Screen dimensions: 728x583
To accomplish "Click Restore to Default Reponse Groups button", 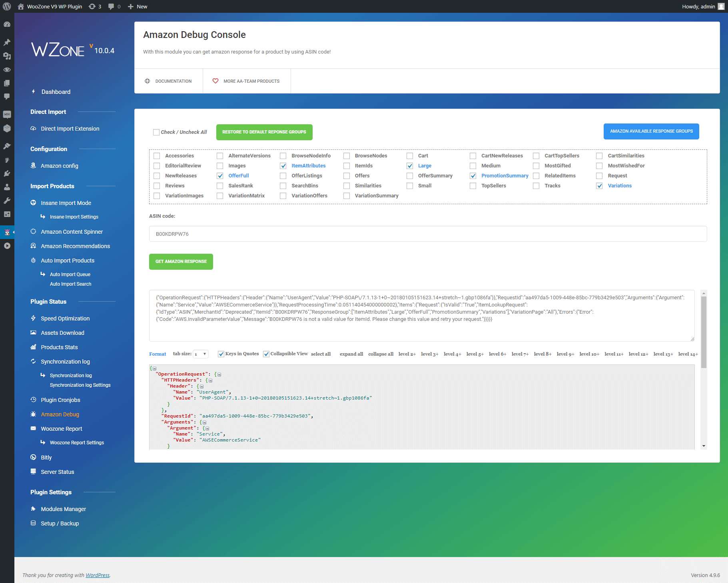I will 264,132.
